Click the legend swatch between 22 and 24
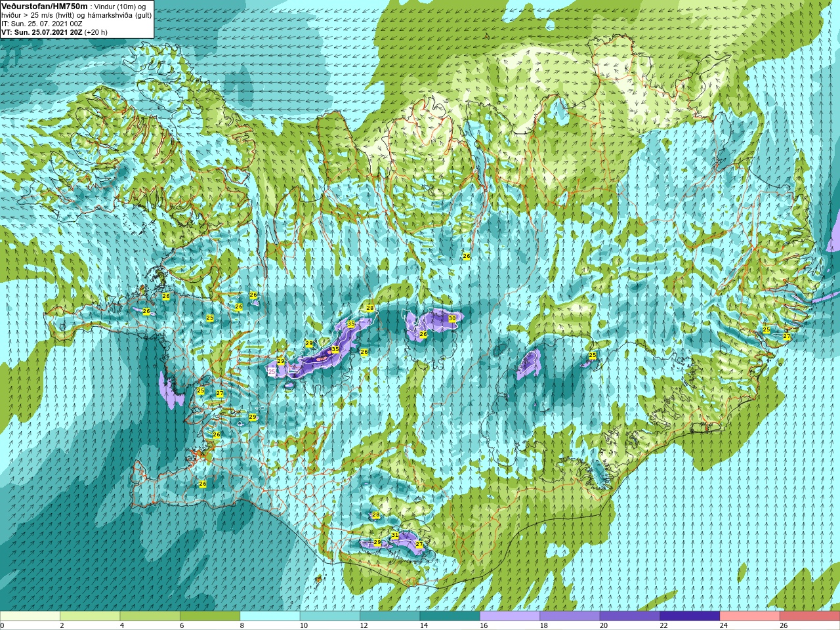 (x=690, y=616)
